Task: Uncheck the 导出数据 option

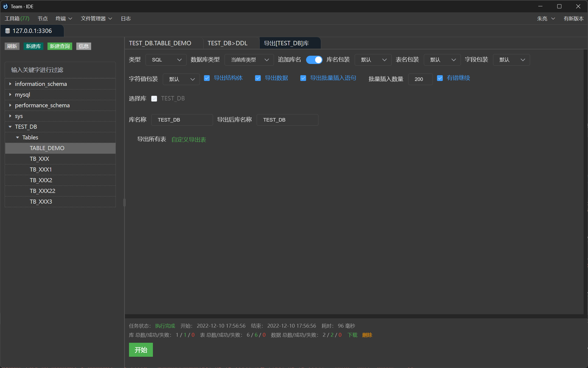Action: pos(258,78)
